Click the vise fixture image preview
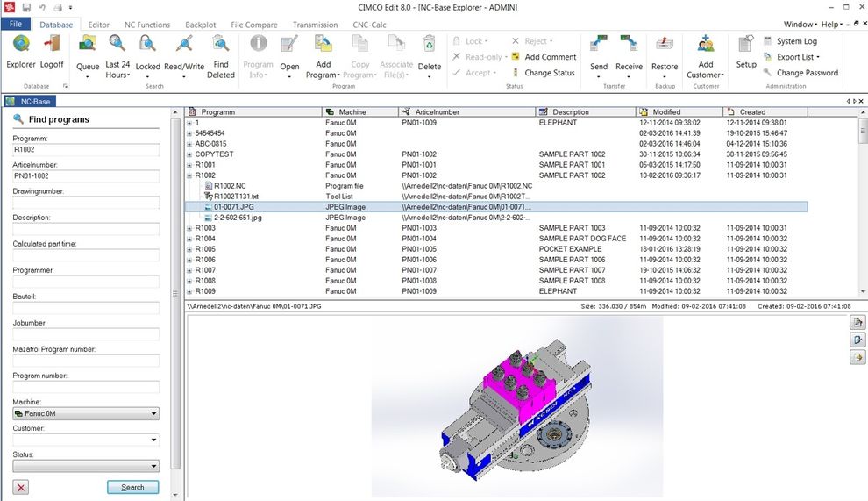Viewport: 868px width, 501px height. (x=516, y=407)
